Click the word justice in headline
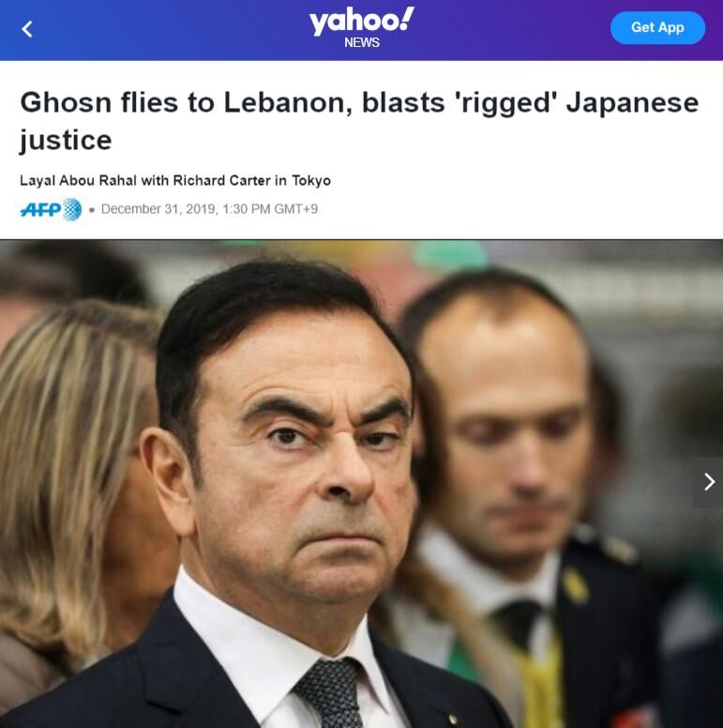The image size is (723, 728). (x=66, y=140)
